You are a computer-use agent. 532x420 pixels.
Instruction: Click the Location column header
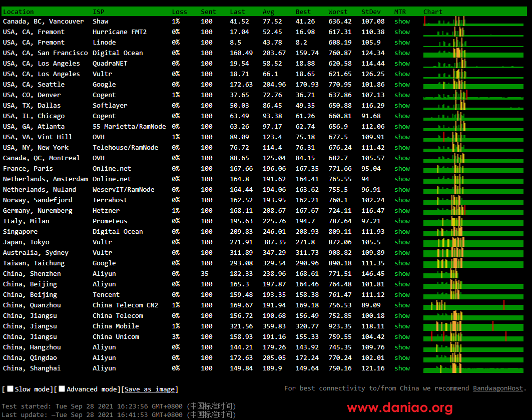(x=19, y=12)
